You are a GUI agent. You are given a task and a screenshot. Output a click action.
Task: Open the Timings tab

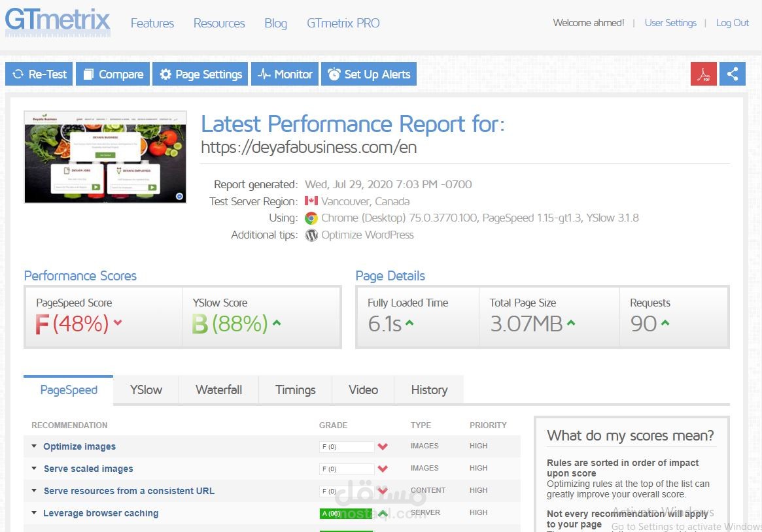click(296, 390)
